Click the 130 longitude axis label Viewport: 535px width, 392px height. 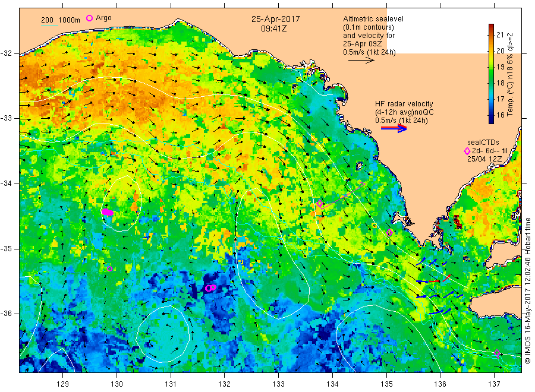pyautogui.click(x=117, y=384)
